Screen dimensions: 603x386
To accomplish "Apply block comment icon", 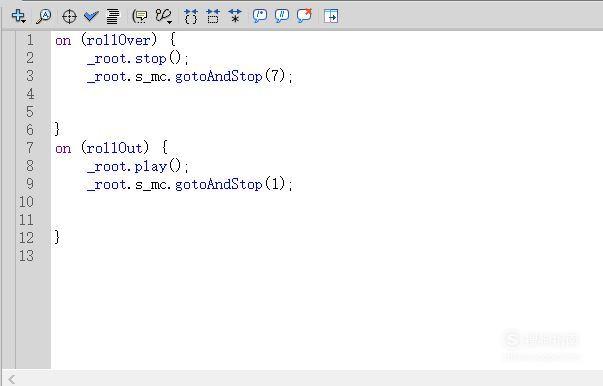I will (x=260, y=16).
